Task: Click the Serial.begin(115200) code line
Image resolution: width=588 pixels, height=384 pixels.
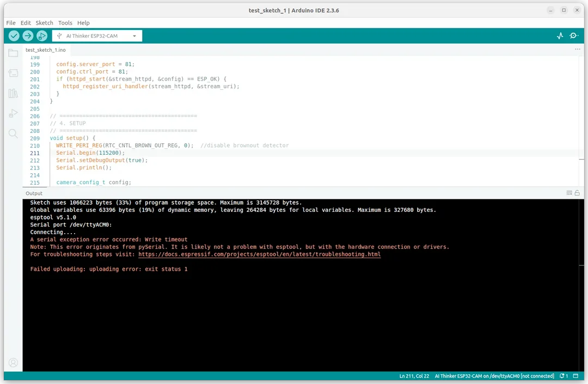Action: (x=90, y=153)
